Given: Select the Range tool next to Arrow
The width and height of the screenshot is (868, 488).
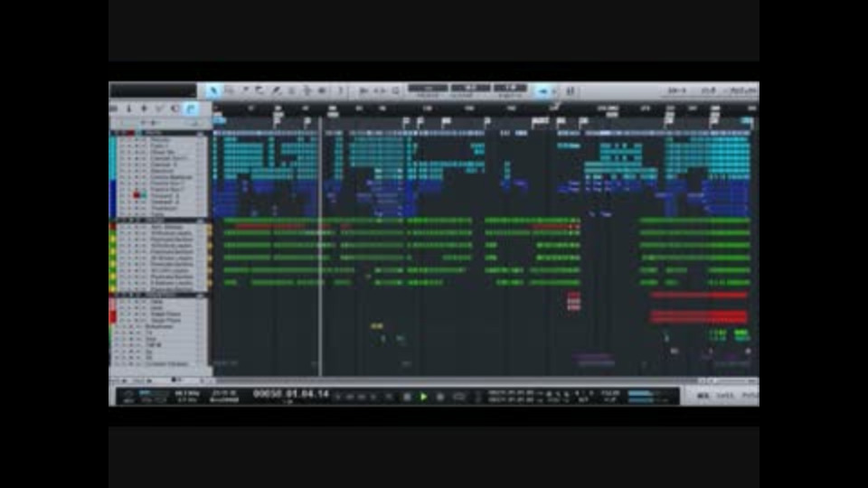Looking at the screenshot, I should [x=229, y=90].
